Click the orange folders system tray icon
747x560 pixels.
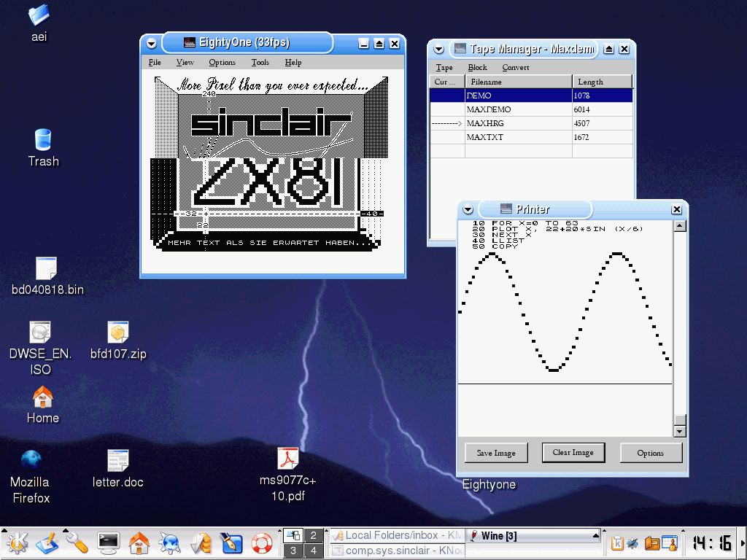tap(651, 542)
